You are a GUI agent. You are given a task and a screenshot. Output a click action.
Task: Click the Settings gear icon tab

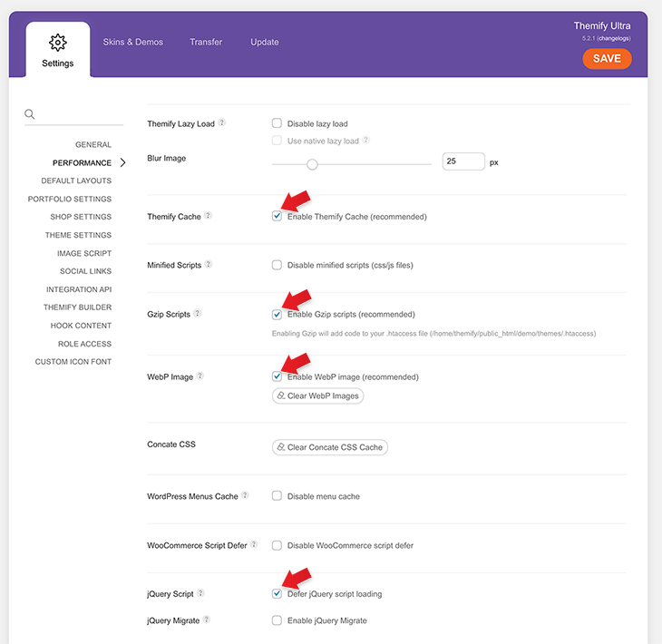tap(58, 50)
